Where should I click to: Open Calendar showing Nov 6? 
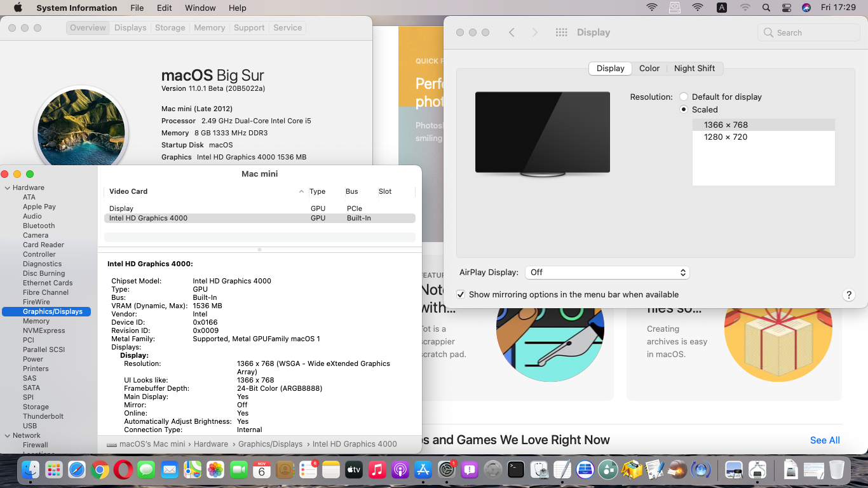pos(262,470)
